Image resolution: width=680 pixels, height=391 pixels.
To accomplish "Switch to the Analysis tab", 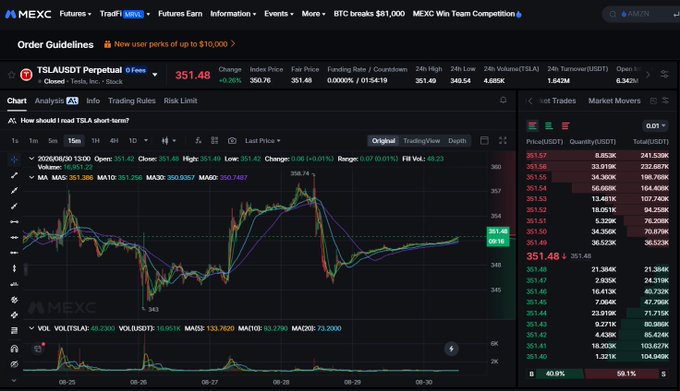I will point(56,101).
